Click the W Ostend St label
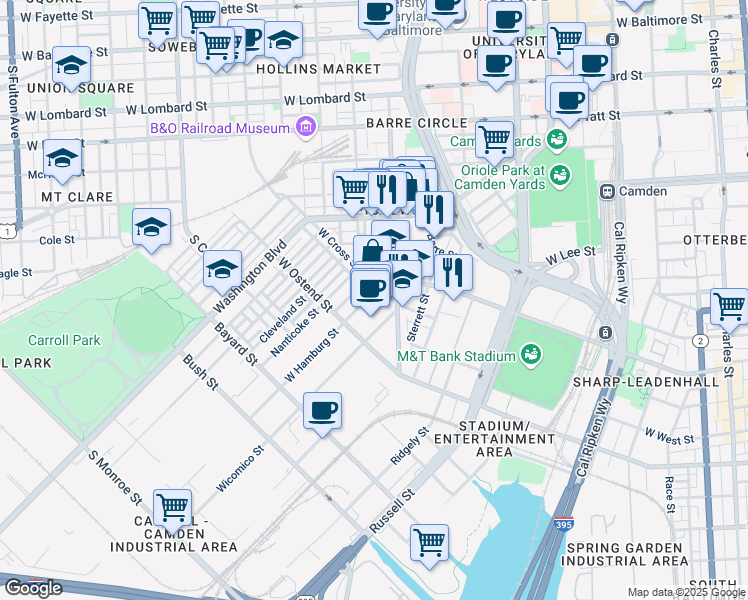Viewport: 748px width, 600px height. pos(305,285)
